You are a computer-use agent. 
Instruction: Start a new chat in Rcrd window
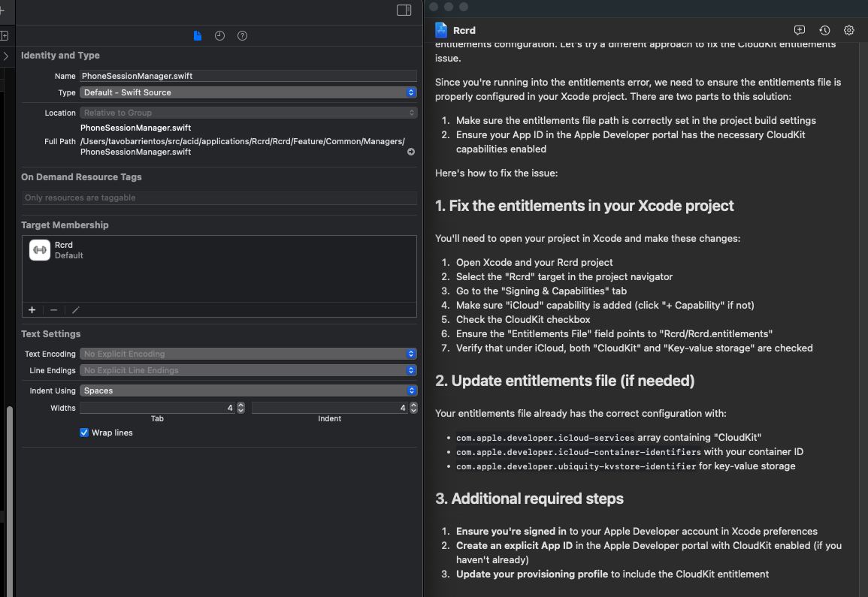[800, 31]
